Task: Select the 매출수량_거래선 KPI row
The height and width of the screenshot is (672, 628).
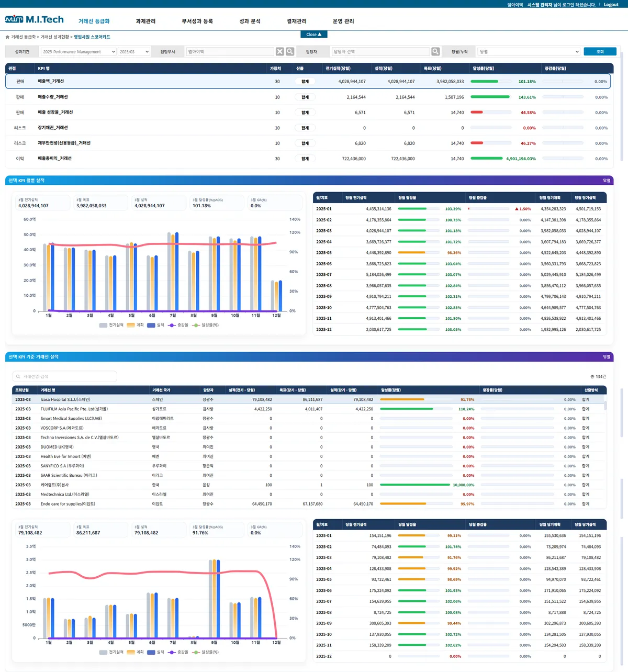Action: tap(308, 97)
